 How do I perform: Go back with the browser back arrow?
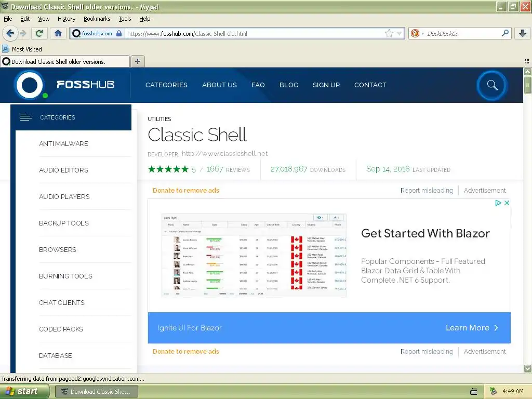pos(10,33)
